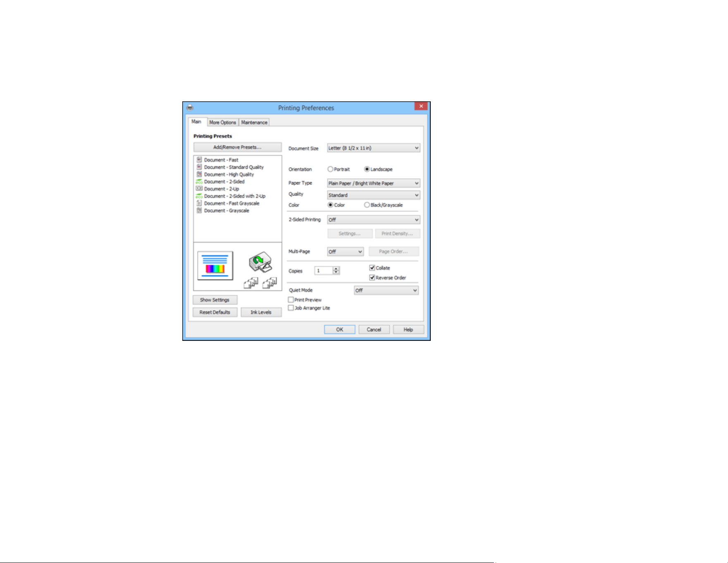Switch to the More Options tab
The image size is (728, 563).
coord(222,122)
